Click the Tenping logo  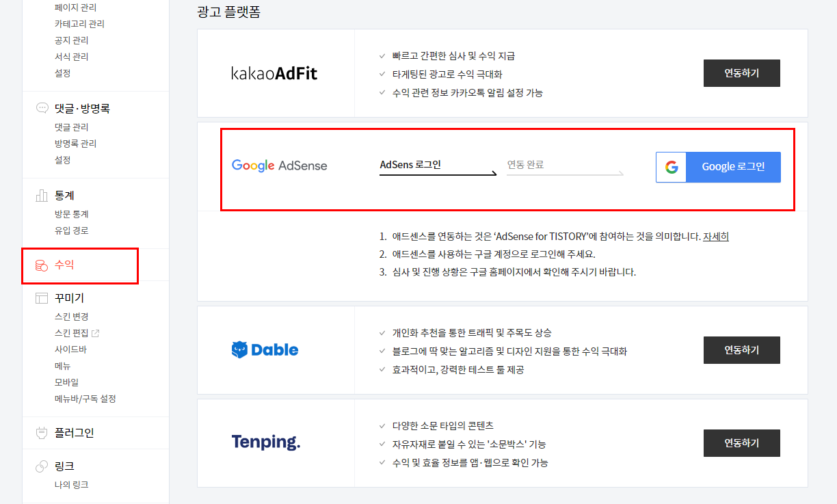click(x=266, y=442)
